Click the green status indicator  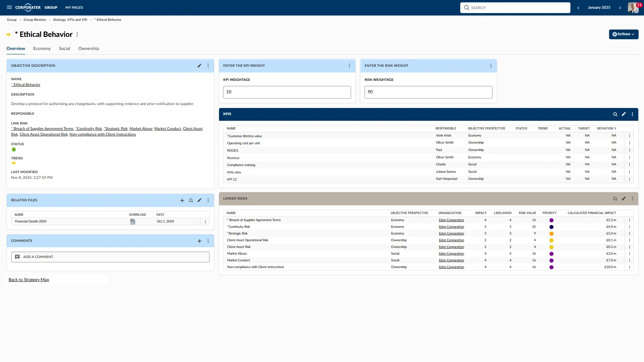coord(14,150)
